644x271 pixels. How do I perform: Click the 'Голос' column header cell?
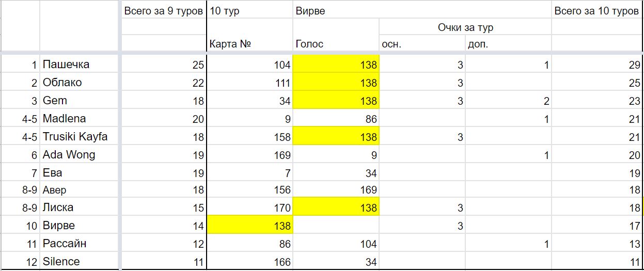[336, 44]
